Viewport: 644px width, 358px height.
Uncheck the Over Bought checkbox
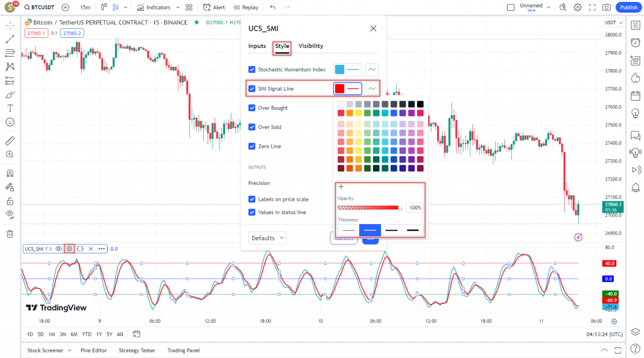click(252, 108)
